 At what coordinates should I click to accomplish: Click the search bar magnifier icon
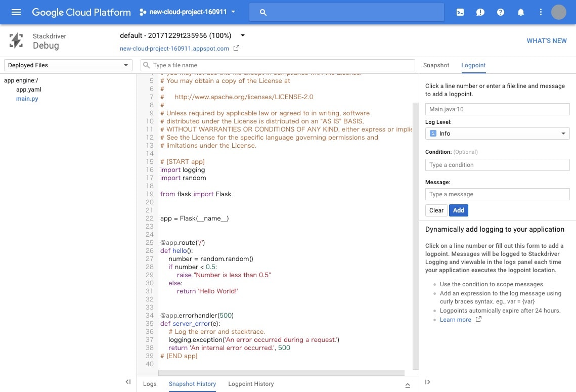click(263, 13)
